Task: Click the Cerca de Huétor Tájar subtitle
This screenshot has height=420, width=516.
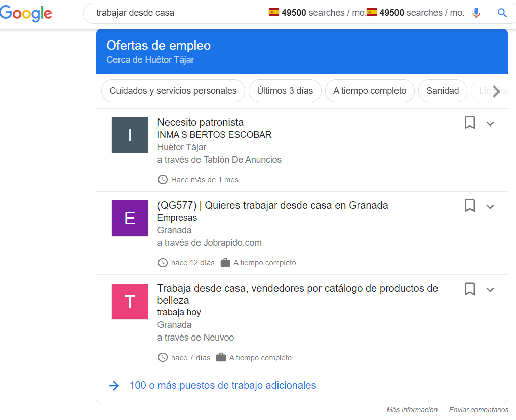Action: click(150, 60)
